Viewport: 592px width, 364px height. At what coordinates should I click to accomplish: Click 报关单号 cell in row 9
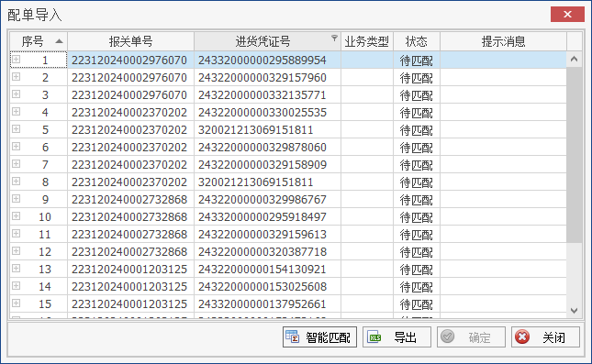[x=130, y=200]
